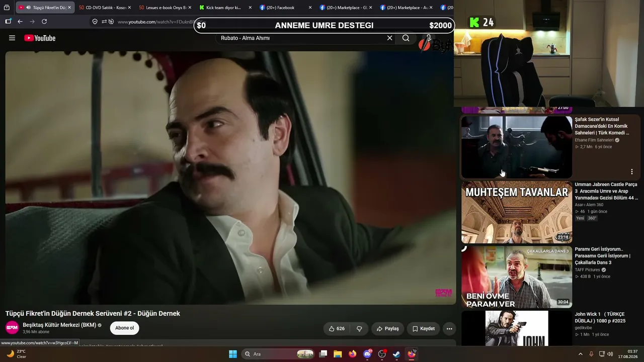Close the 'Kick team diyor ki' tab
The width and height of the screenshot is (644, 362).
(250, 8)
